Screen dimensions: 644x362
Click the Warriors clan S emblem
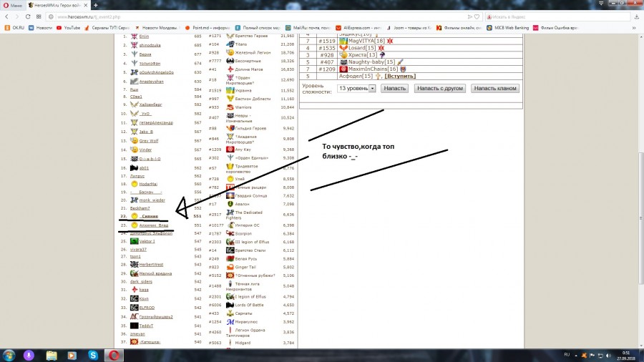tap(230, 107)
